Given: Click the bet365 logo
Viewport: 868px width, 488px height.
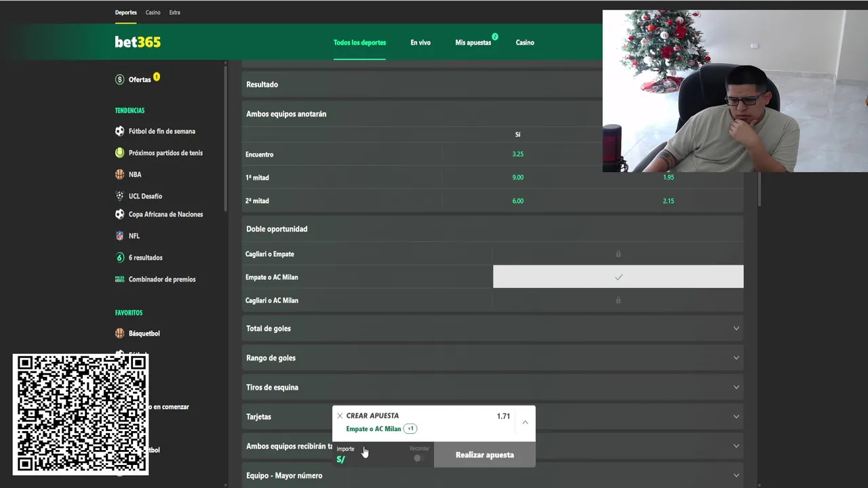Looking at the screenshot, I should tap(138, 42).
